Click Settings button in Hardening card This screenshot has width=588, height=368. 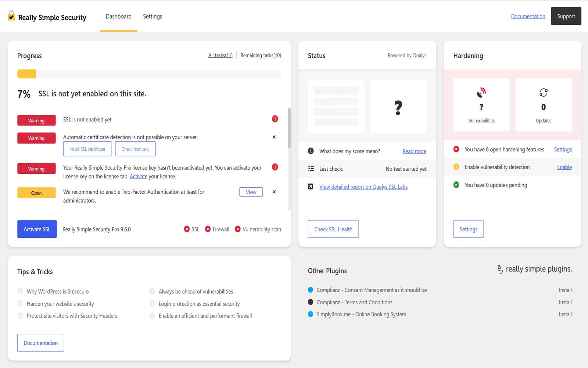[x=468, y=229]
